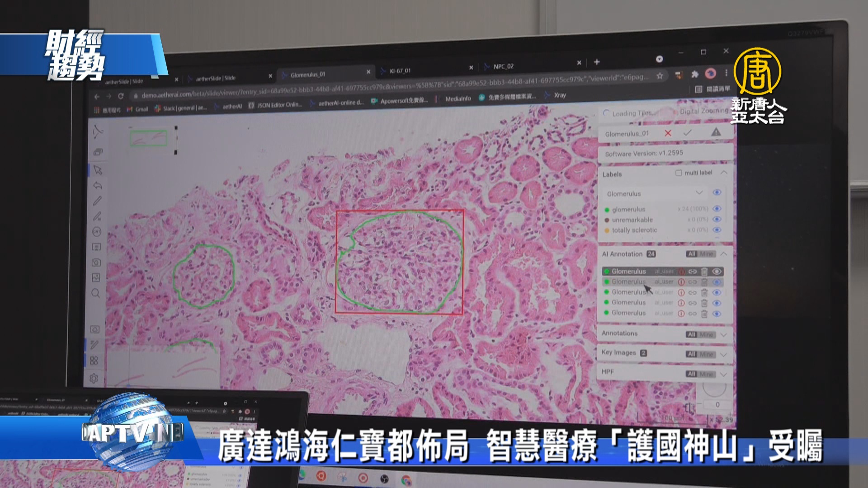The height and width of the screenshot is (488, 868).
Task: Click the slide overview thumbnail
Action: pos(149,138)
